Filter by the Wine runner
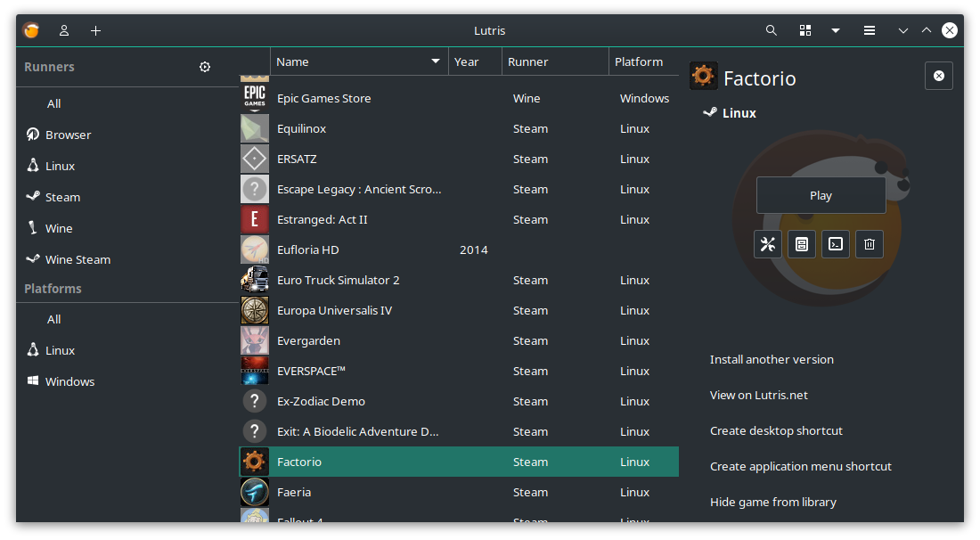This screenshot has width=980, height=540. [x=59, y=229]
